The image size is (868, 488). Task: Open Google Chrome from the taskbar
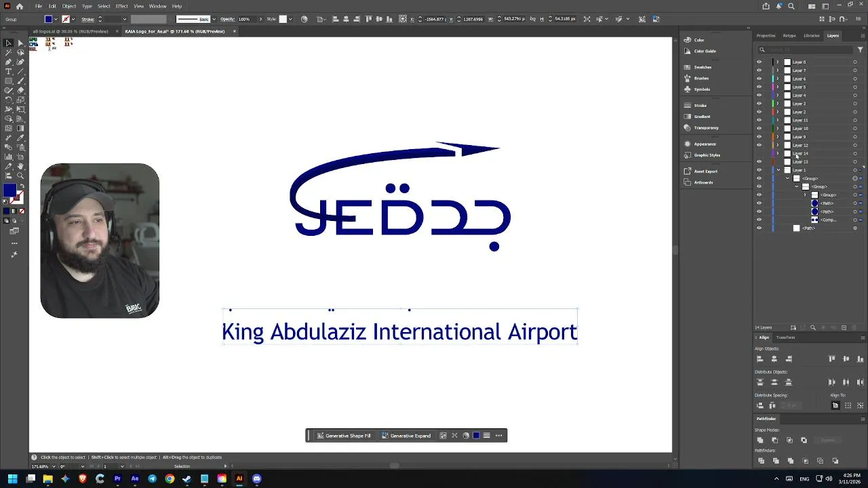[170, 479]
